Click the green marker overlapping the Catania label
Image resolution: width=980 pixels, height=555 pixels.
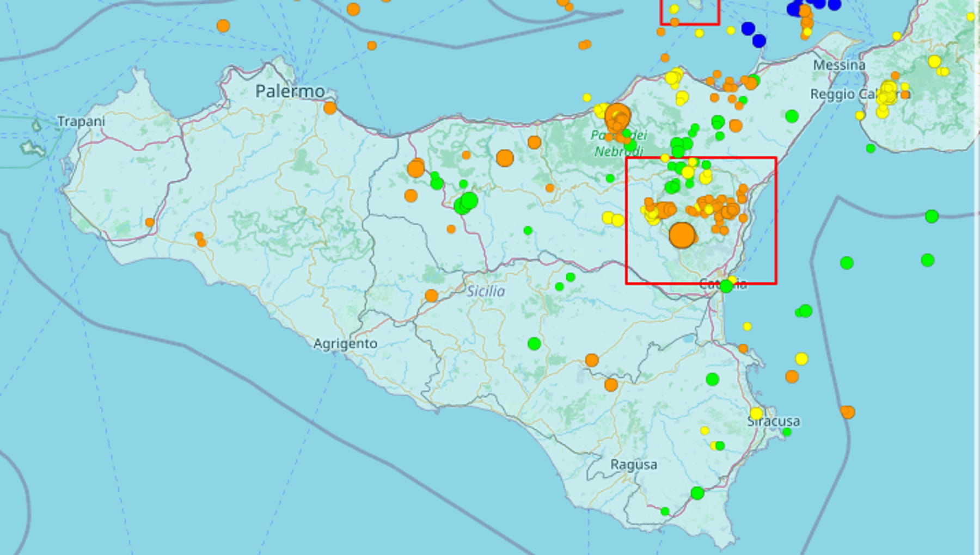tap(726, 286)
